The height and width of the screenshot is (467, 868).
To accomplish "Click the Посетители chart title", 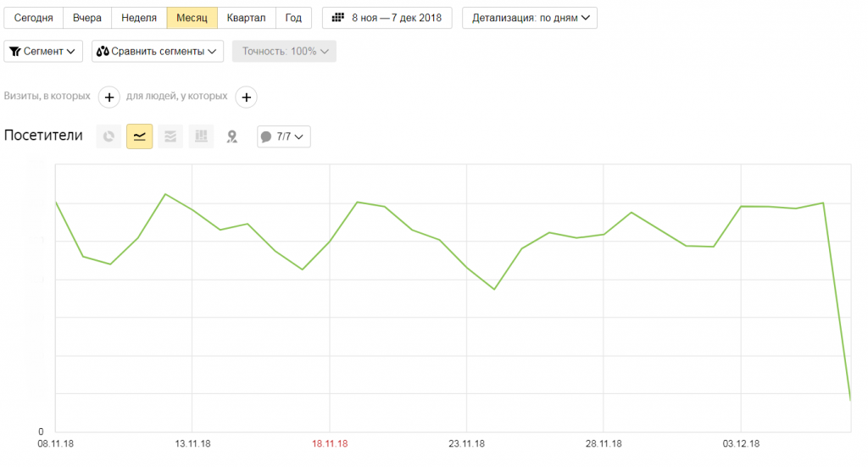I will (x=43, y=136).
